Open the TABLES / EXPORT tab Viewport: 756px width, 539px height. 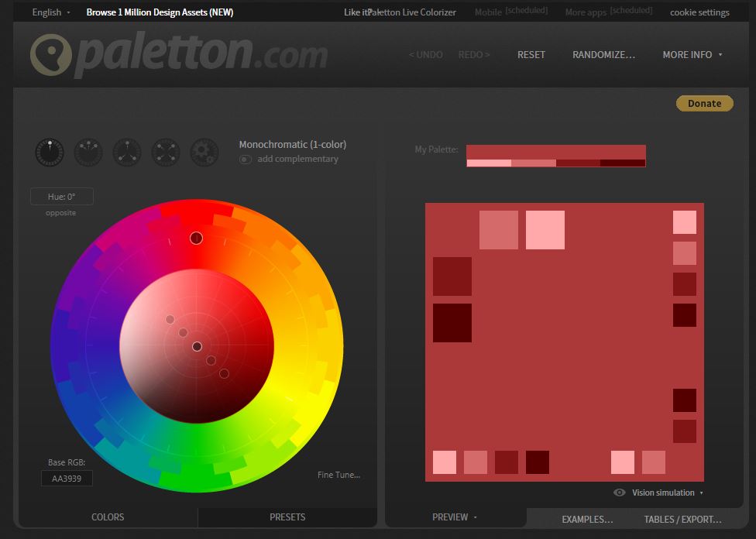[682, 520]
